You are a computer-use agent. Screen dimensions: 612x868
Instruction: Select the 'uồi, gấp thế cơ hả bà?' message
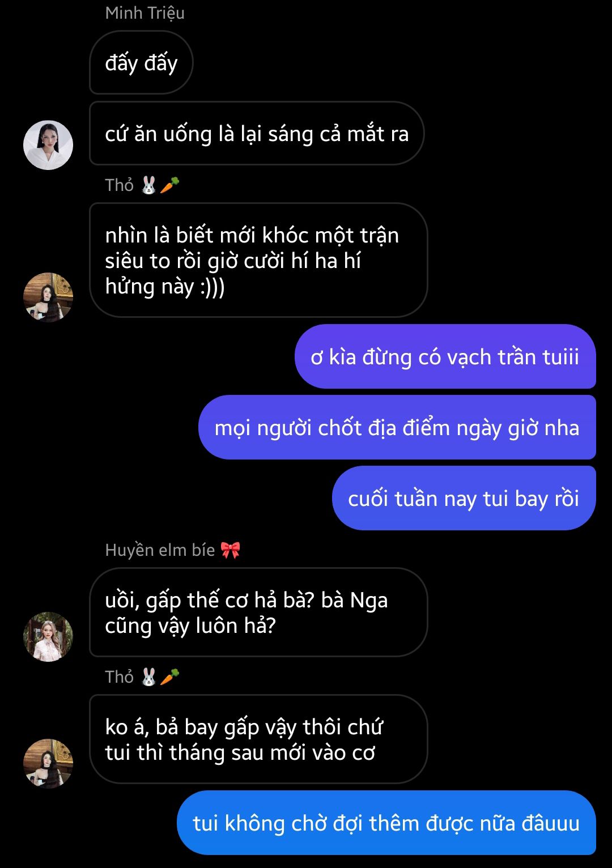click(258, 612)
